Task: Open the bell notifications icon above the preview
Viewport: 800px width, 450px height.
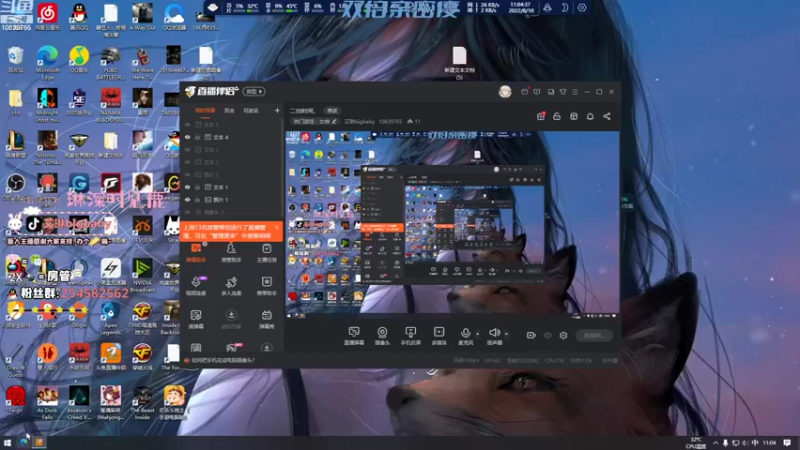Action: pyautogui.click(x=590, y=116)
